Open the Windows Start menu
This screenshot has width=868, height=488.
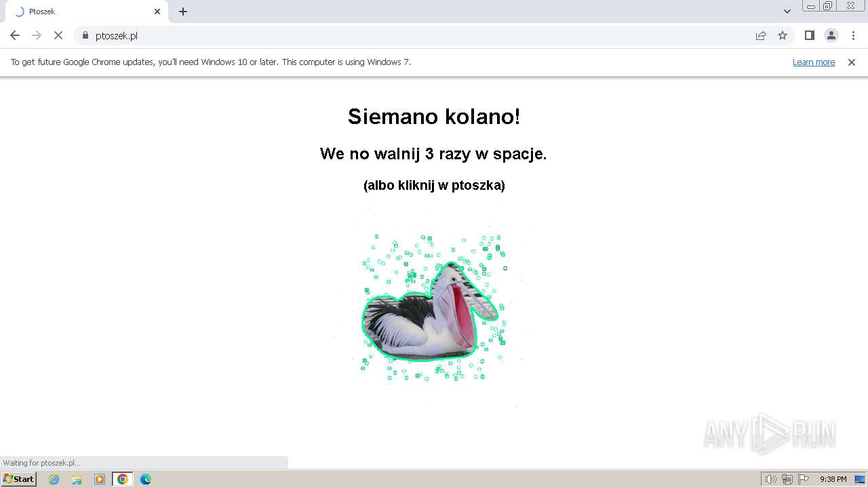point(18,479)
